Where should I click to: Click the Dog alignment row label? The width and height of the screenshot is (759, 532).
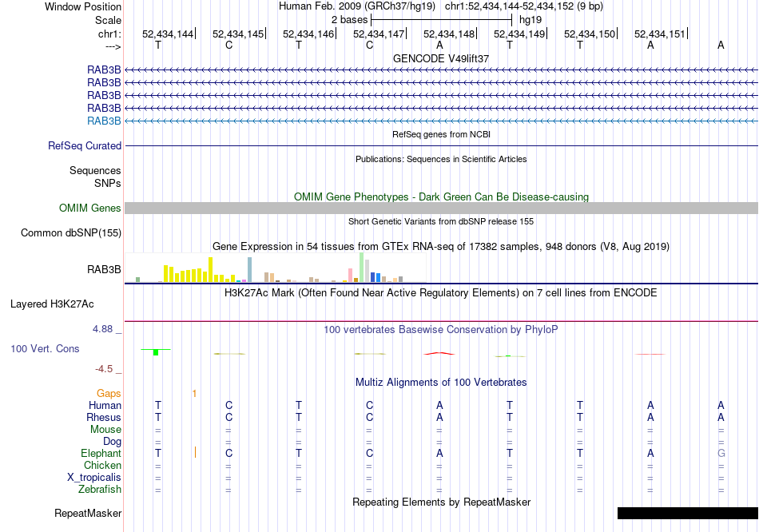[x=113, y=442]
